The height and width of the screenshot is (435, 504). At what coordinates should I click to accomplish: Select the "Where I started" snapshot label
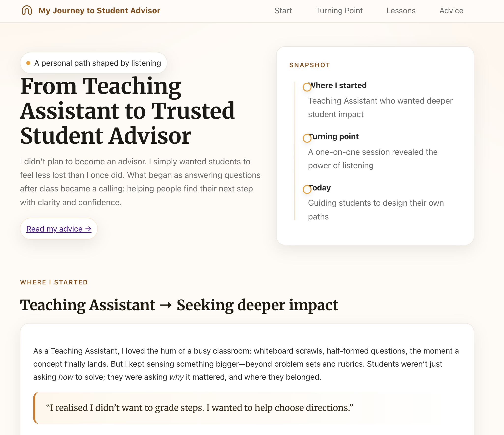coord(338,85)
